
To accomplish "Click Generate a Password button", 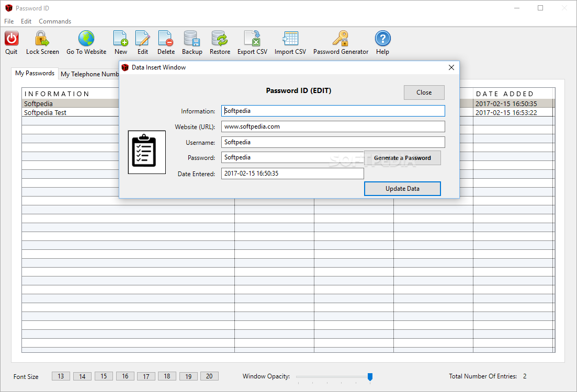I will pyautogui.click(x=402, y=158).
